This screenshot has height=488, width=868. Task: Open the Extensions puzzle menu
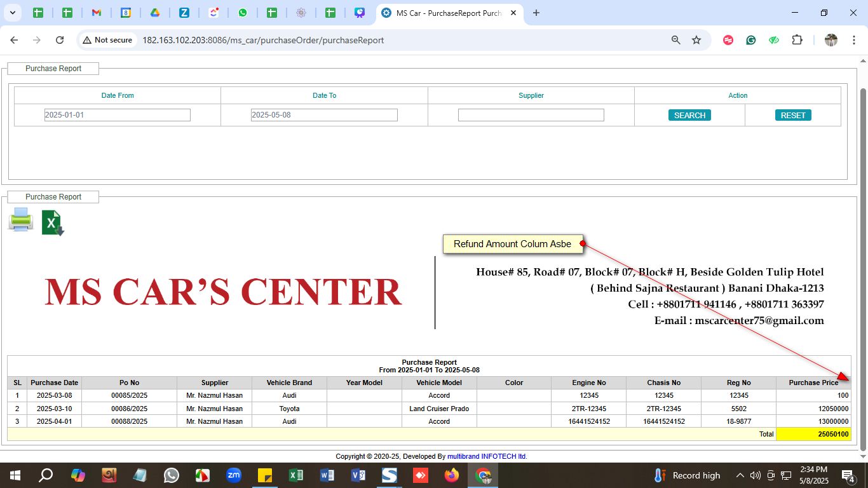pos(797,40)
